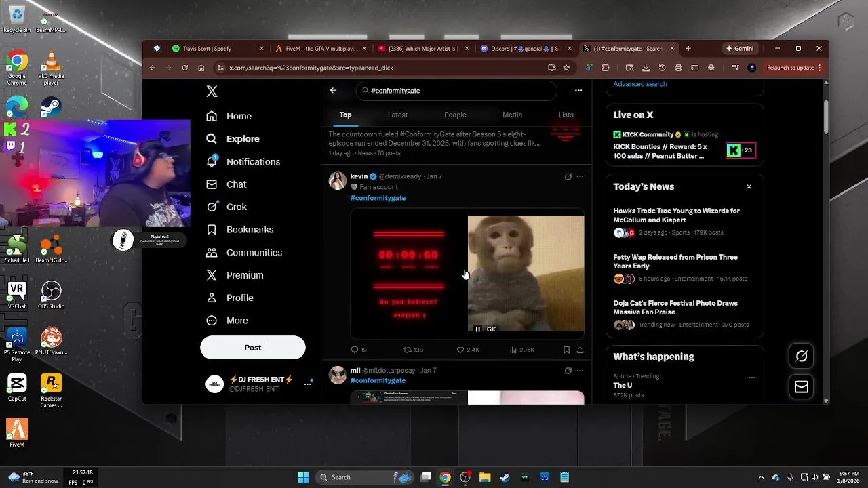Screen dimensions: 868x488
Task: Switch to the Media tab
Action: (x=512, y=115)
